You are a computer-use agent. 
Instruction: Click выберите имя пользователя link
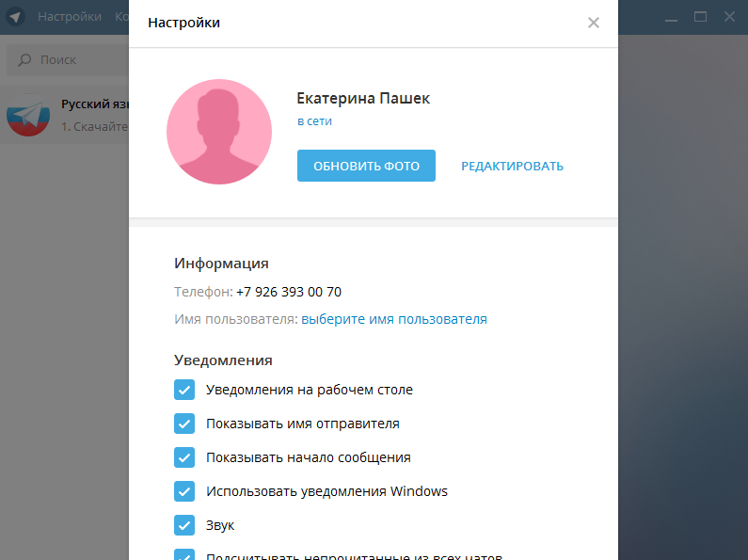[394, 319]
